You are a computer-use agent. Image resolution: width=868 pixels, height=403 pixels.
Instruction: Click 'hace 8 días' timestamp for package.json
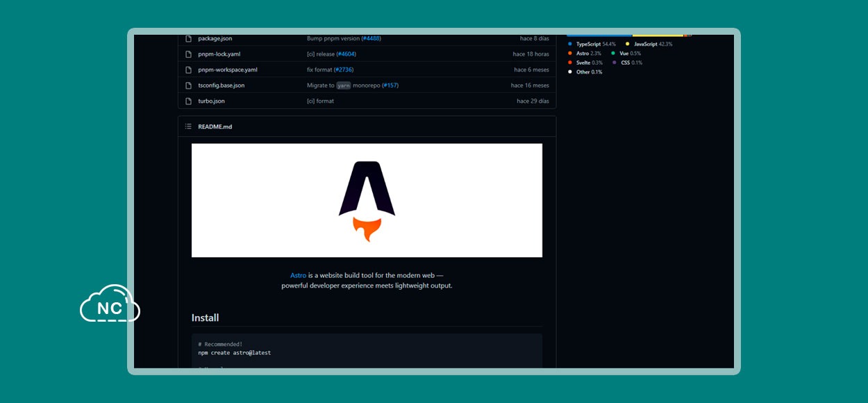534,38
